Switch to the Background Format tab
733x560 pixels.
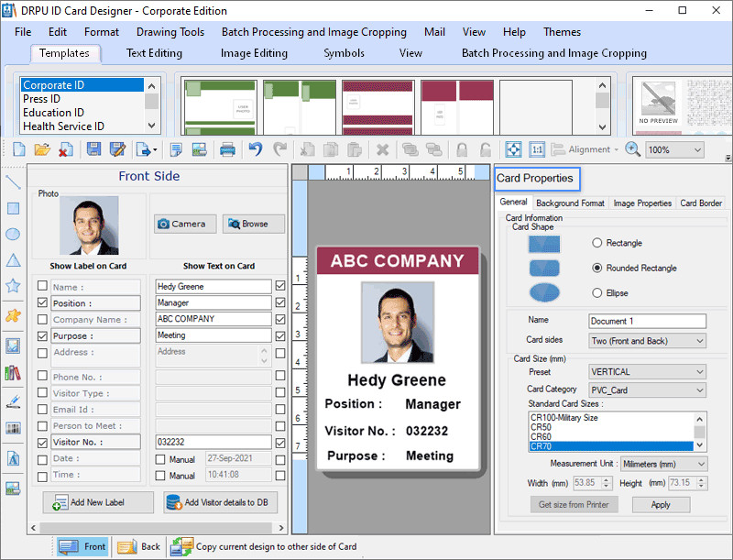tap(570, 203)
